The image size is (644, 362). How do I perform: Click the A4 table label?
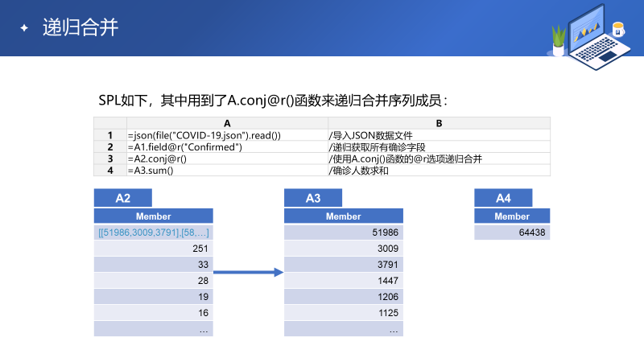[503, 198]
